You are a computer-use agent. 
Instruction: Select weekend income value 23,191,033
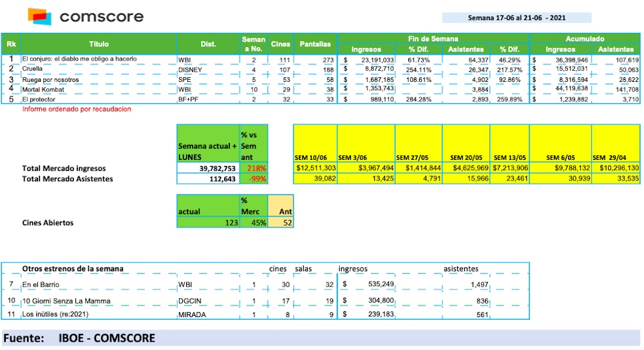click(378, 60)
